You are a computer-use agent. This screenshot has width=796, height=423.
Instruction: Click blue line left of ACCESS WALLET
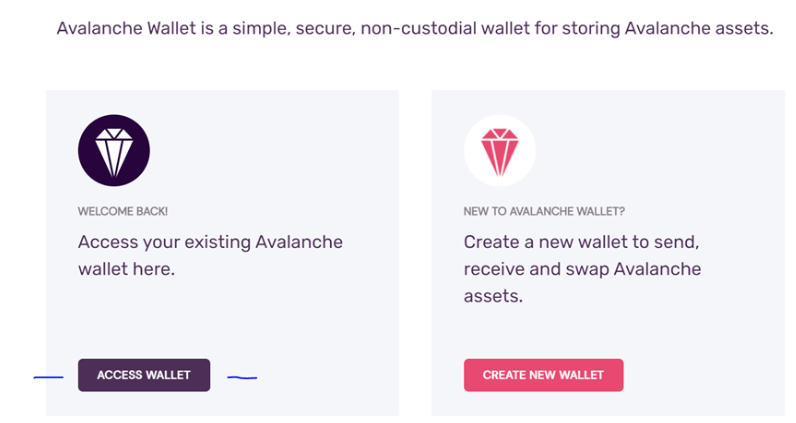[x=48, y=377]
